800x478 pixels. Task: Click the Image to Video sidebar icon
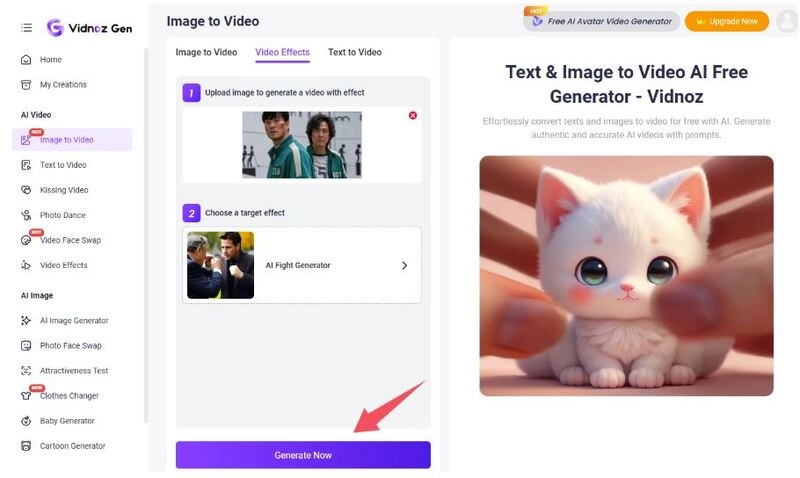pos(26,140)
